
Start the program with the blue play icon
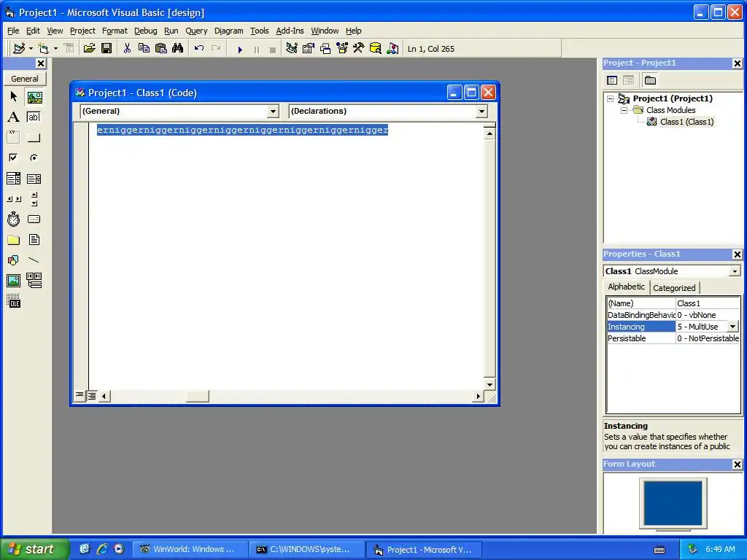[240, 49]
